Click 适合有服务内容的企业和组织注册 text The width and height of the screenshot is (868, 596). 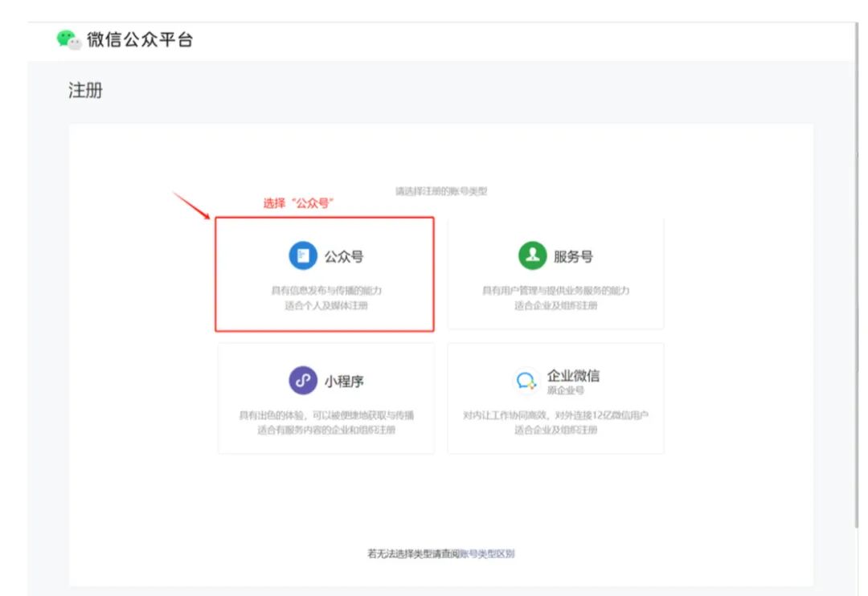coord(326,430)
